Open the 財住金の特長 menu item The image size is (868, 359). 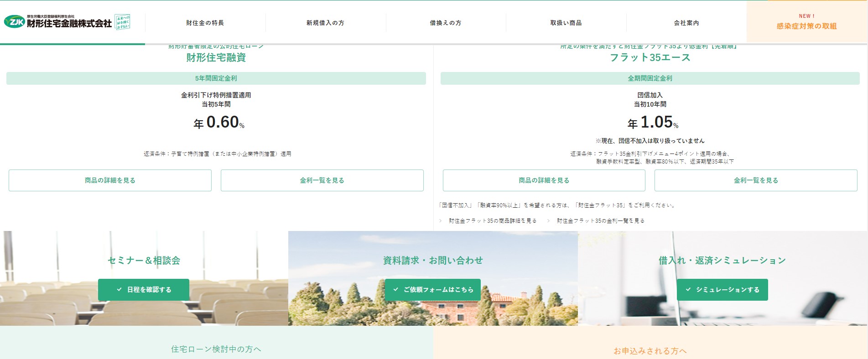pos(205,23)
